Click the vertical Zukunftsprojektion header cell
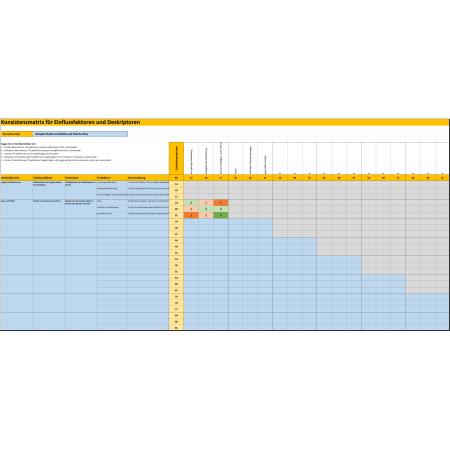The width and height of the screenshot is (450, 450). 176,159
